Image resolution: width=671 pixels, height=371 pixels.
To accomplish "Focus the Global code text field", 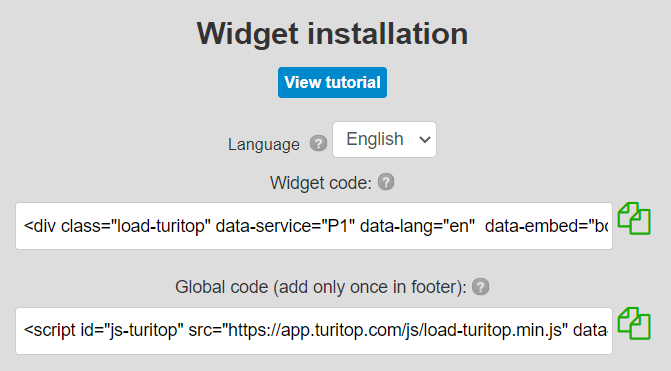I will coord(314,331).
